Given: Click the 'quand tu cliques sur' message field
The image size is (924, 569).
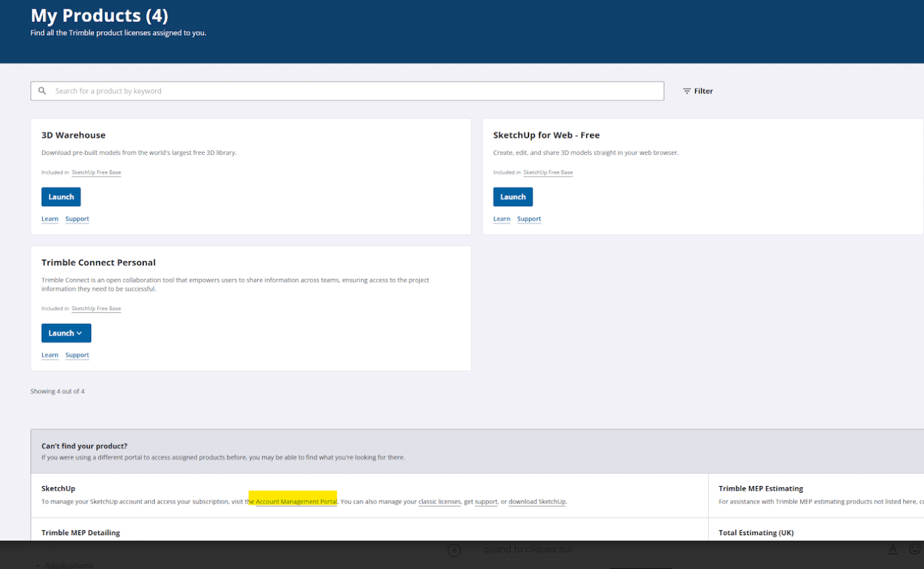Looking at the screenshot, I should (x=528, y=550).
